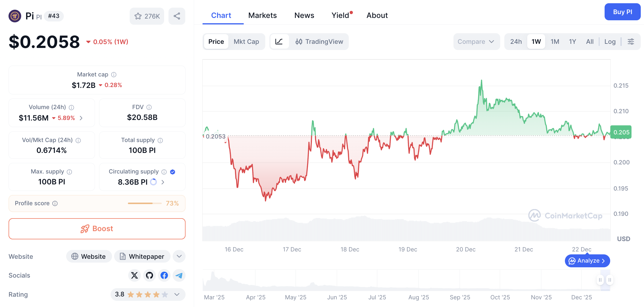Switch to the Markets tab

(262, 15)
